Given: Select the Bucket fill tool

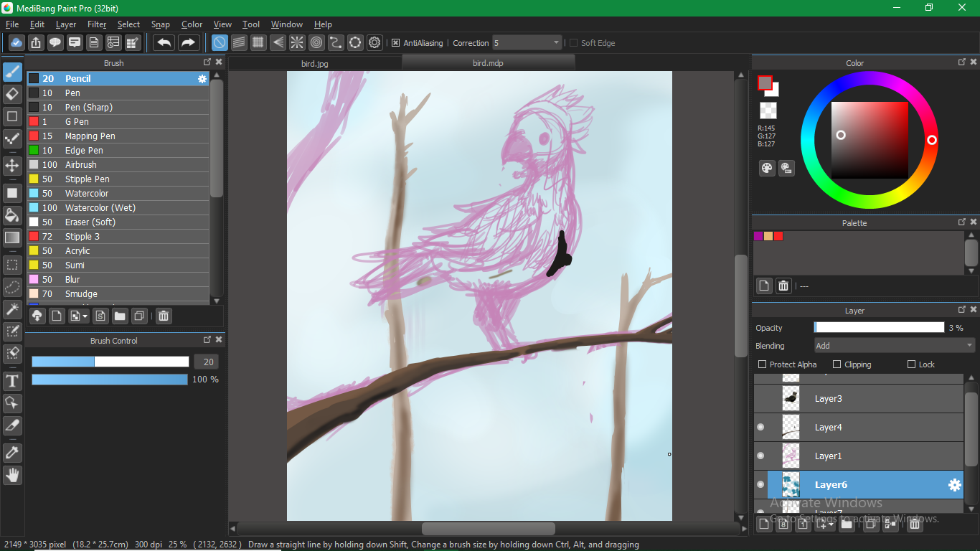Looking at the screenshot, I should [x=12, y=215].
